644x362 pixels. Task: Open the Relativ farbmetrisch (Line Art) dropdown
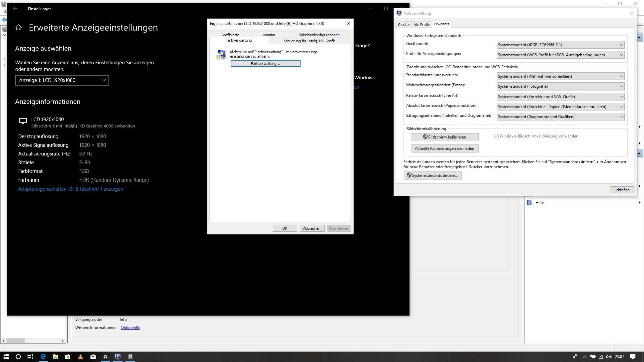coord(560,97)
